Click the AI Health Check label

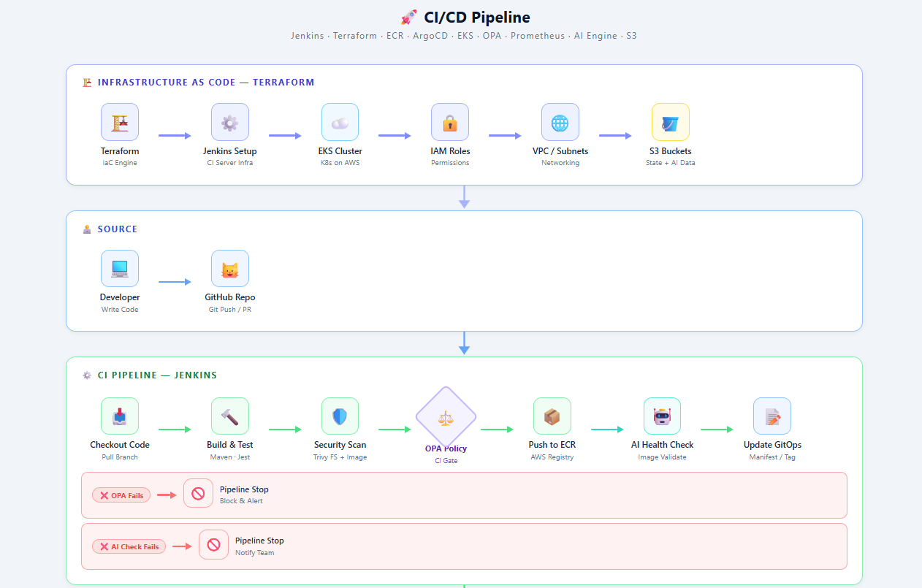click(x=663, y=445)
